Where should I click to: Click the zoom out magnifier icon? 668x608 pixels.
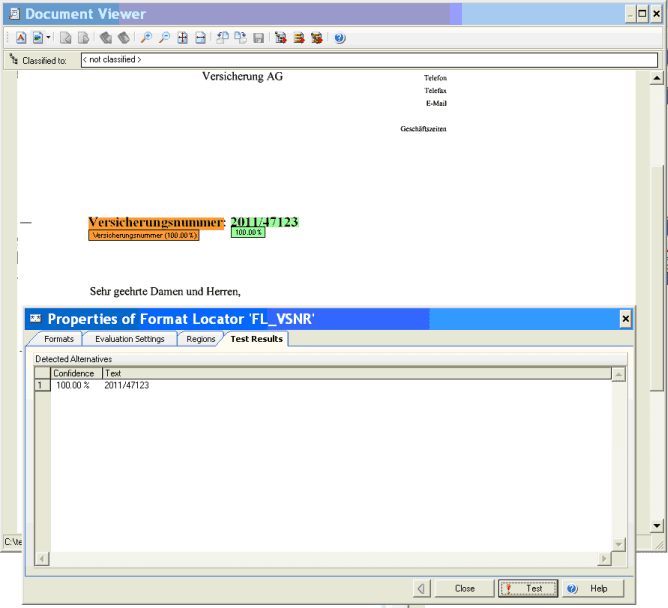(163, 38)
